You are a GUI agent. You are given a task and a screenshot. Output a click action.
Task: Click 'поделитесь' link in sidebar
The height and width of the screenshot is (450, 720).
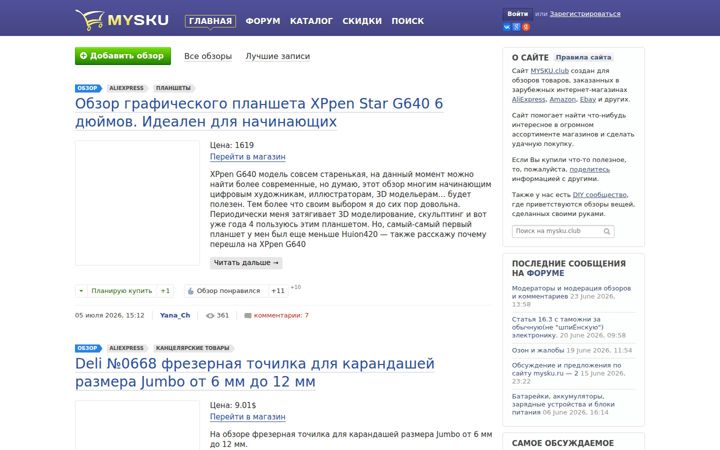590,169
